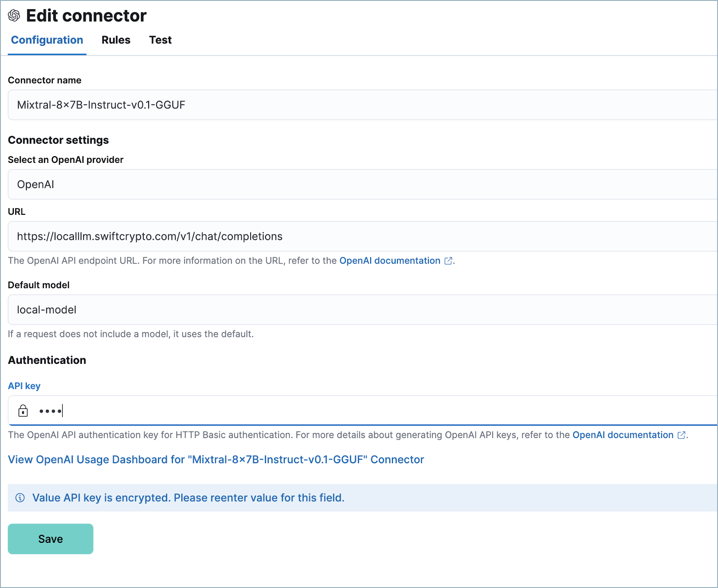Image resolution: width=718 pixels, height=588 pixels.
Task: Open the OpenAI Usage Dashboard link
Action: tap(216, 459)
